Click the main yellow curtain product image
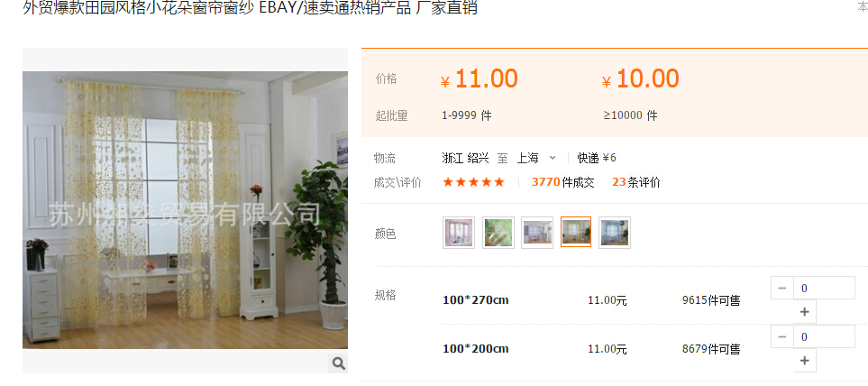 click(185, 210)
